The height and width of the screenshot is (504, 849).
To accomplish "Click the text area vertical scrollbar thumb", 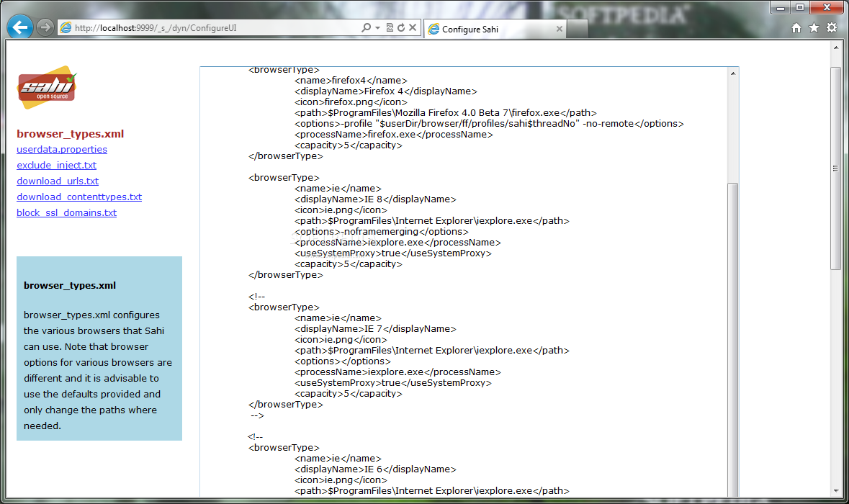I will [x=733, y=341].
